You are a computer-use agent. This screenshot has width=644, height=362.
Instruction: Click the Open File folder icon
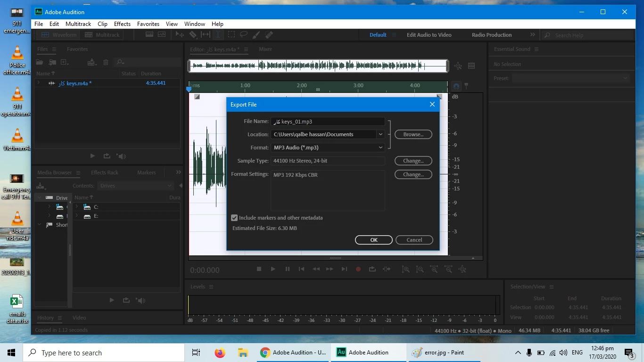40,62
